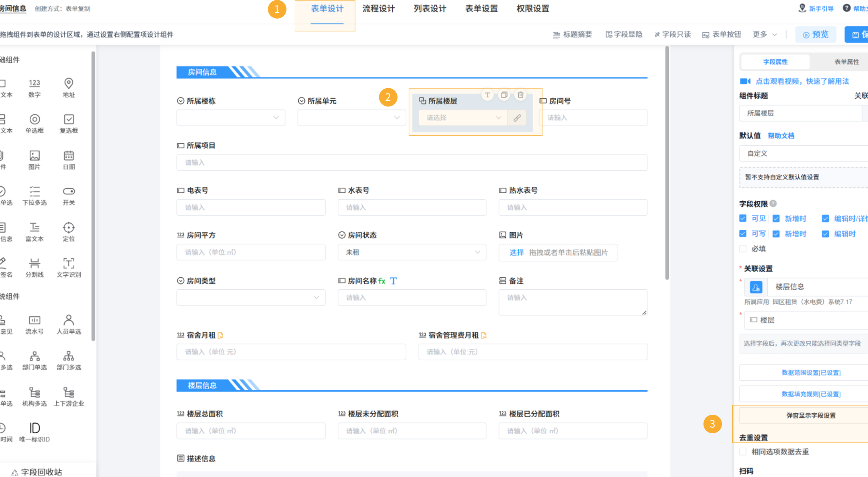This screenshot has height=477, width=868.
Task: Open the 所属楼层 请选择 dropdown
Action: coord(463,118)
